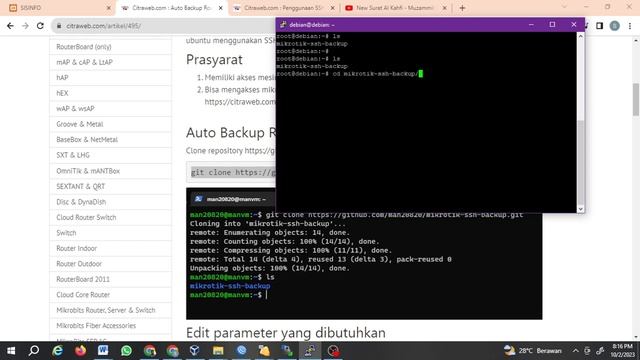Click the Prasyarat heading
The image size is (640, 360).
pos(214,60)
